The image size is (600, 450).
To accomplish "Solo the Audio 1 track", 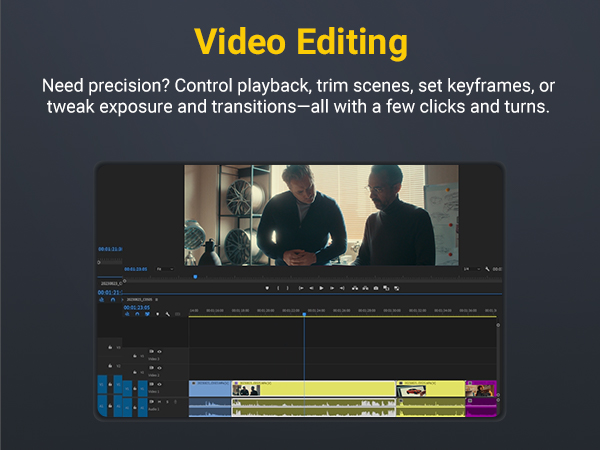I will pyautogui.click(x=167, y=402).
